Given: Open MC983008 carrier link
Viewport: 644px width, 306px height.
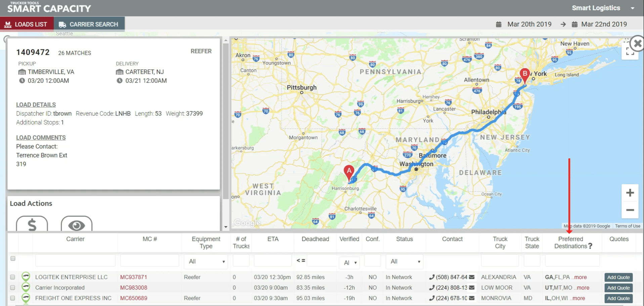Looking at the screenshot, I should click(x=134, y=288).
